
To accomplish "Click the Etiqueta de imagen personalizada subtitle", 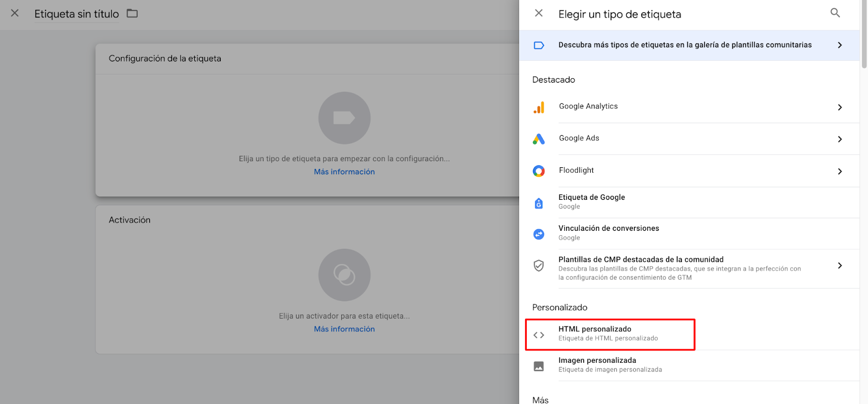I will 610,370.
